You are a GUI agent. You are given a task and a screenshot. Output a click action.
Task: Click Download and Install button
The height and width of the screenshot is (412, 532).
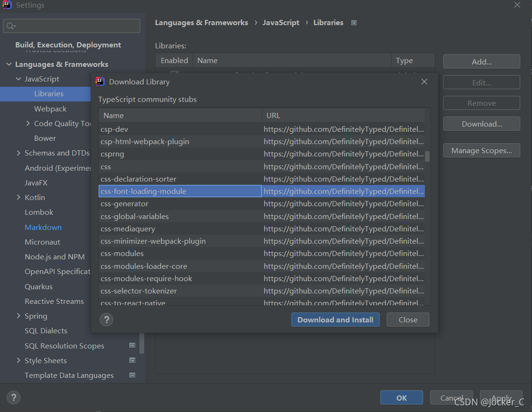(335, 320)
